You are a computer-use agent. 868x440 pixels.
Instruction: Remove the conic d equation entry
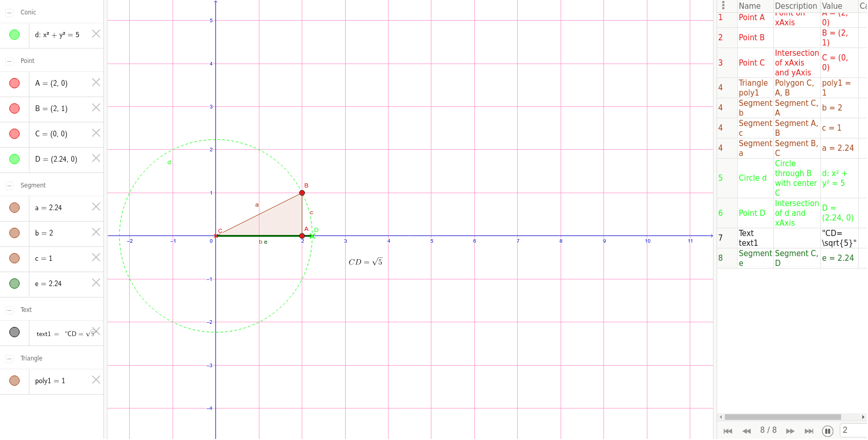click(x=96, y=34)
